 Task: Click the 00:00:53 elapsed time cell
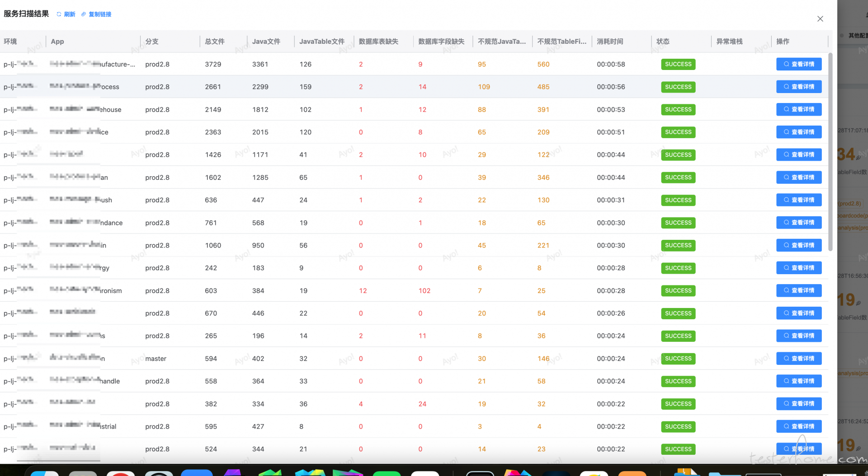(x=611, y=109)
